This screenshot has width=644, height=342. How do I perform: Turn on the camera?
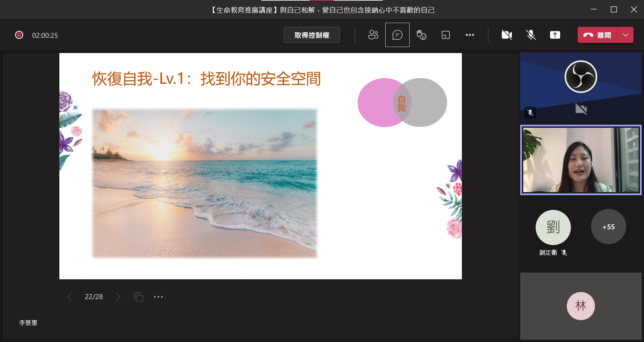coord(506,35)
